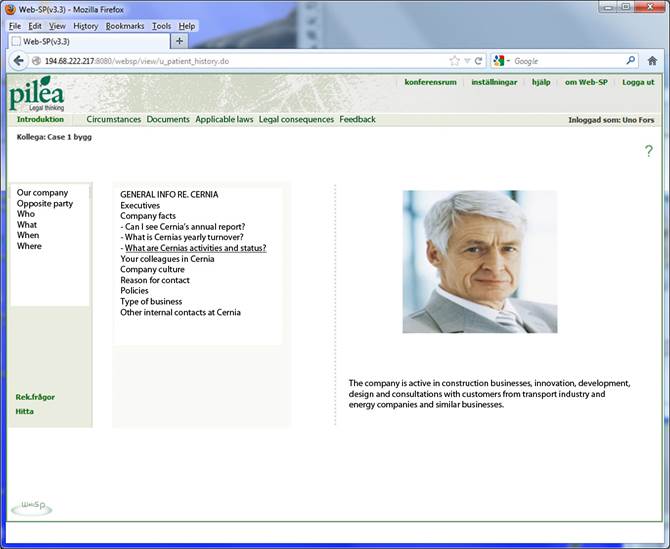Reload the page with the refresh icon
The width and height of the screenshot is (670, 549).
pyautogui.click(x=478, y=61)
